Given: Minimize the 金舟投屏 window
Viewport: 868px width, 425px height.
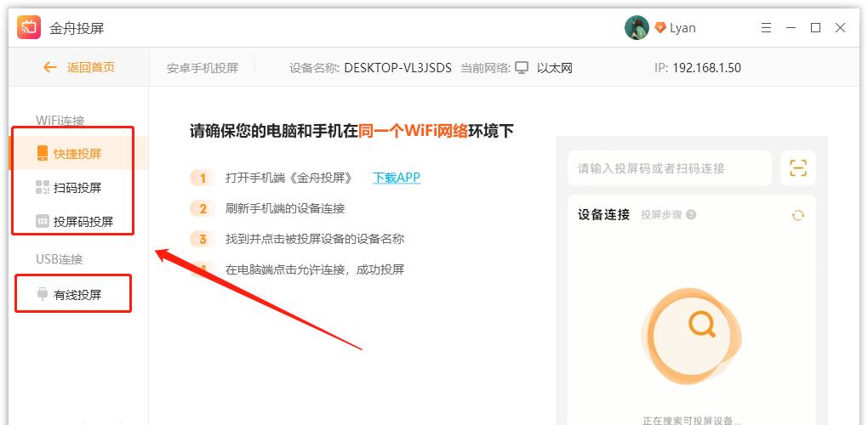Looking at the screenshot, I should tap(791, 28).
